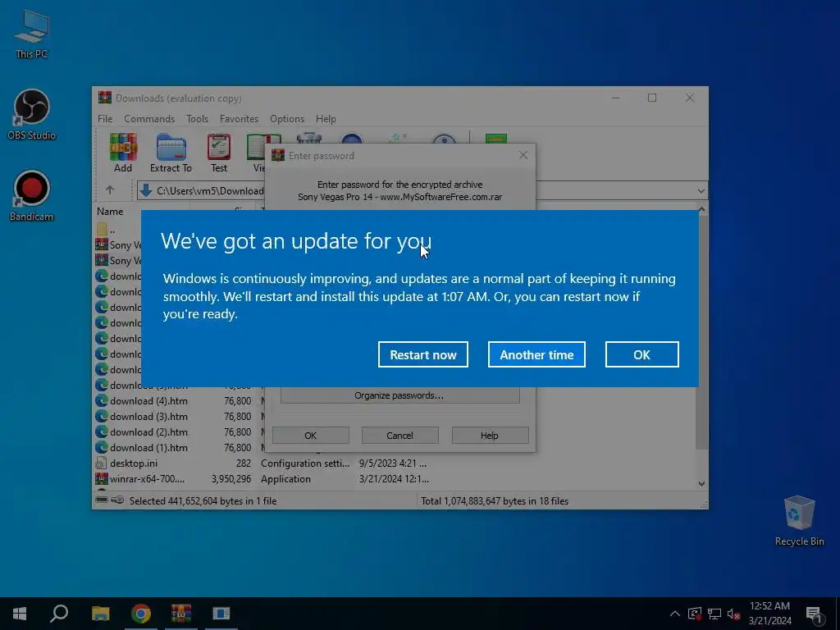Click OK in the Windows update dialog
Image resolution: width=840 pixels, height=630 pixels.
pos(641,354)
